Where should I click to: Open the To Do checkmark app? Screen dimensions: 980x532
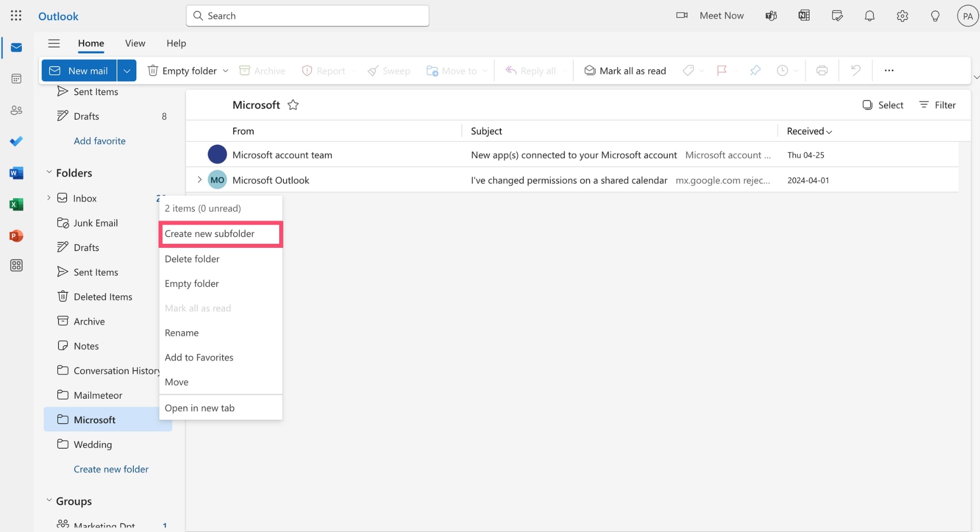tap(16, 141)
